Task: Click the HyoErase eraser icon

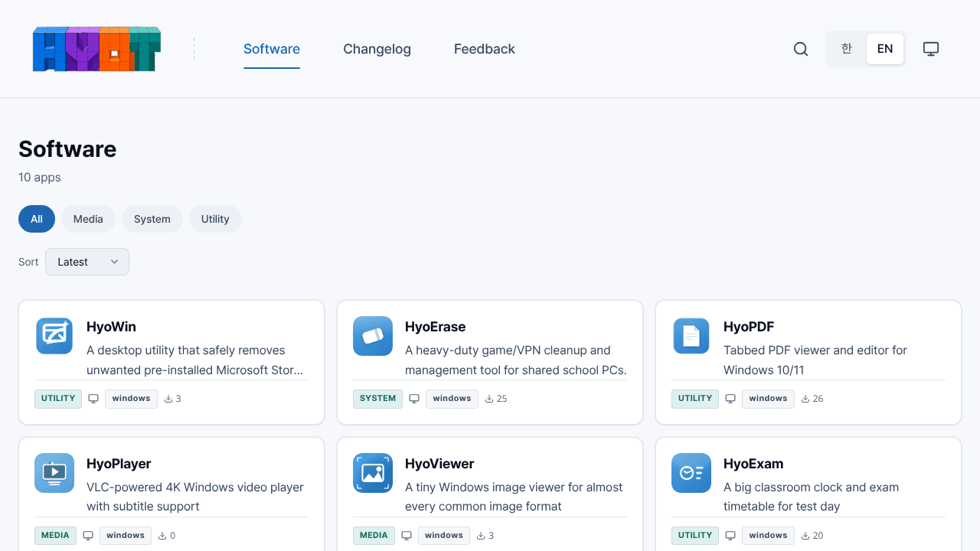Action: coord(373,336)
